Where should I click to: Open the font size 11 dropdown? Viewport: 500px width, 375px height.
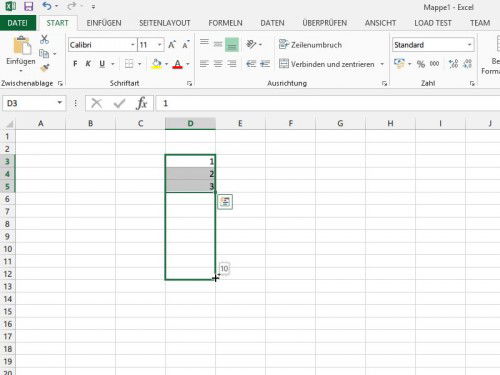(x=160, y=45)
